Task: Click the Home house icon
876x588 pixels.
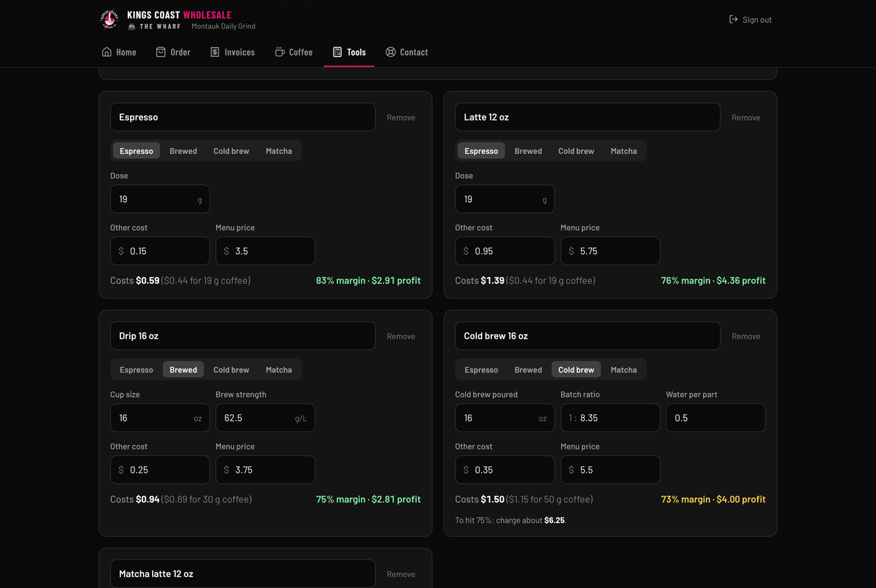Action: pos(107,52)
